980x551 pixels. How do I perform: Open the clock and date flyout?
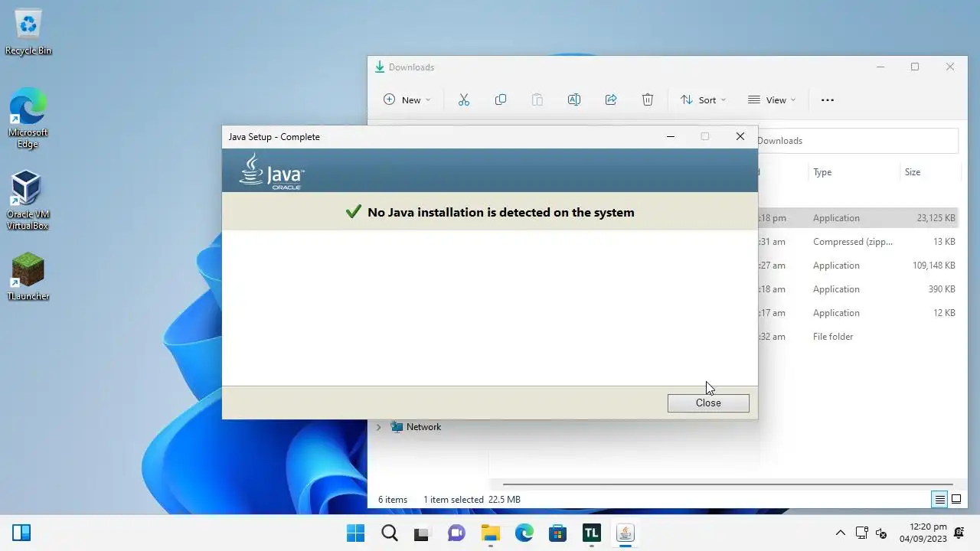pos(923,533)
